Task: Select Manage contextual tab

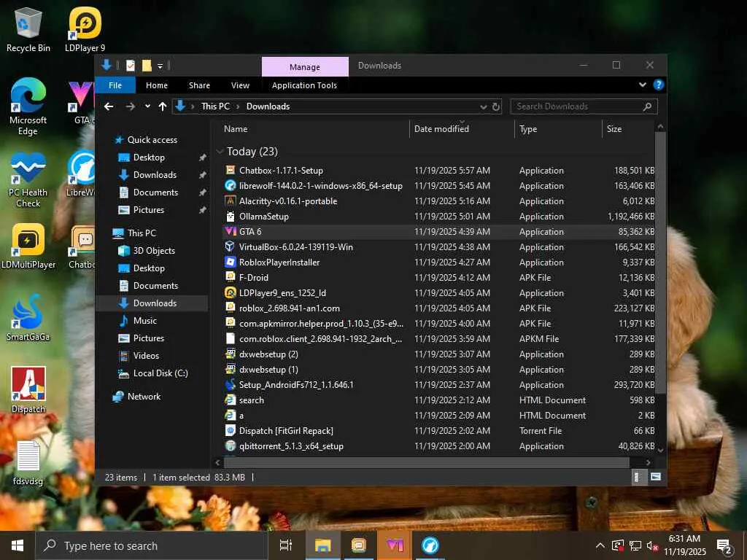Action: [x=305, y=67]
